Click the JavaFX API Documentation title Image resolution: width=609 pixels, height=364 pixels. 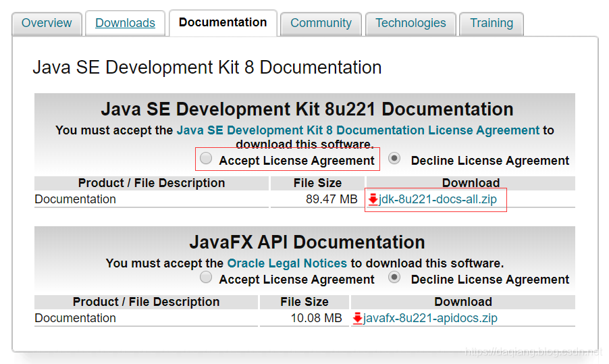tap(307, 242)
